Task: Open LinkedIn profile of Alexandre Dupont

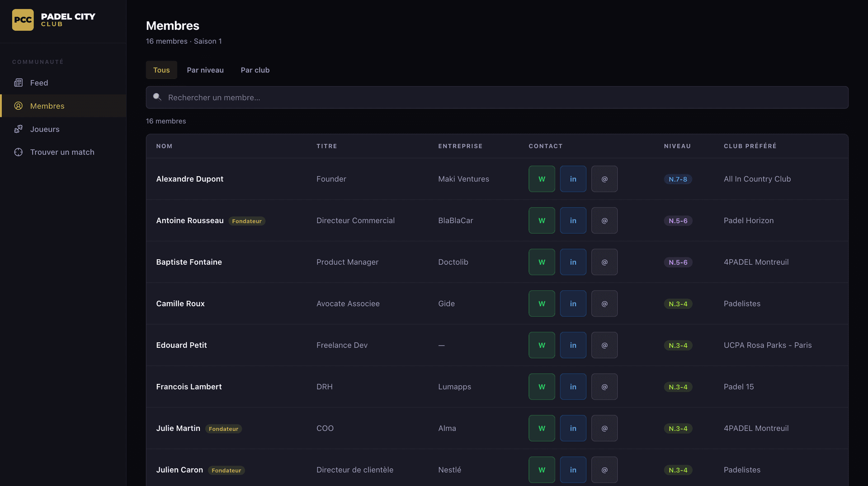Action: pos(573,179)
